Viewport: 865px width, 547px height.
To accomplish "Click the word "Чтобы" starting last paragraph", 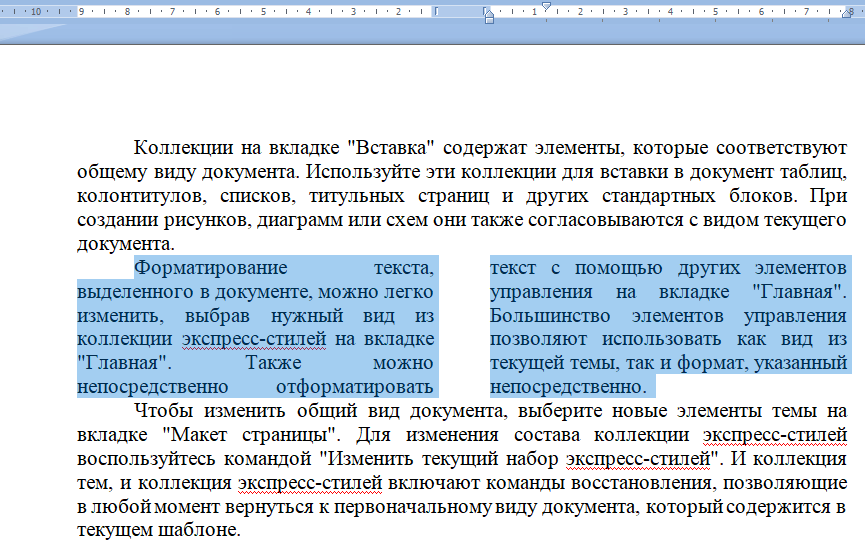I will (163, 411).
